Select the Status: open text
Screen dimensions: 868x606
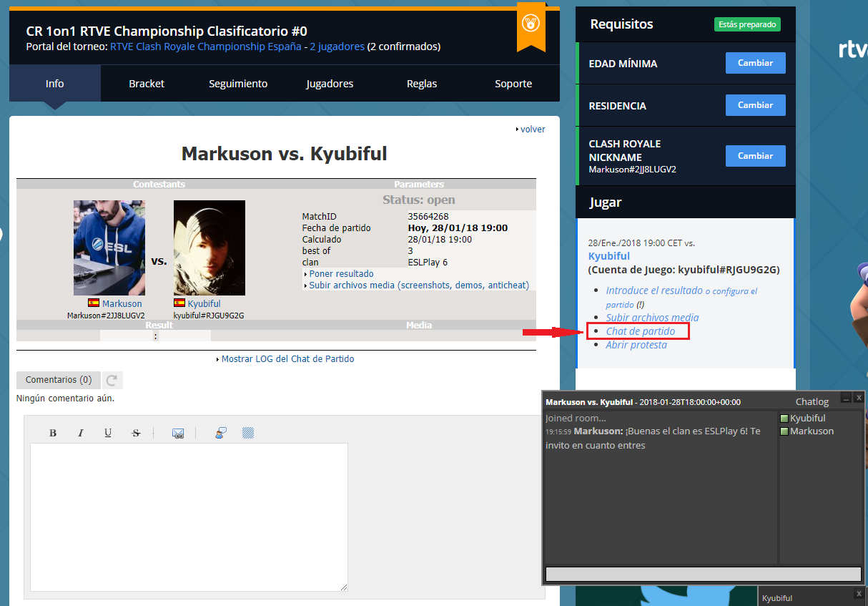[419, 200]
